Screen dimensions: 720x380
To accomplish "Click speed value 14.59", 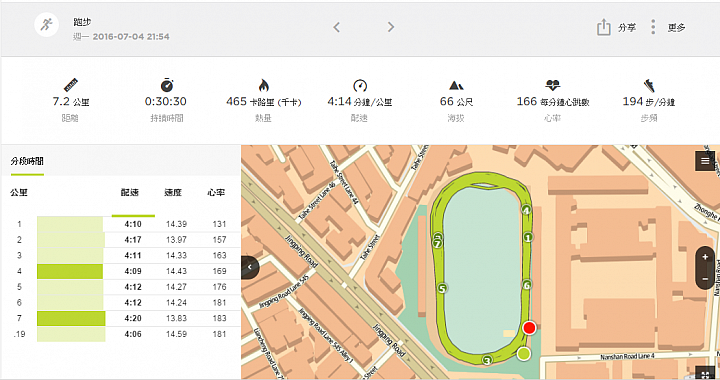I will 176,334.
